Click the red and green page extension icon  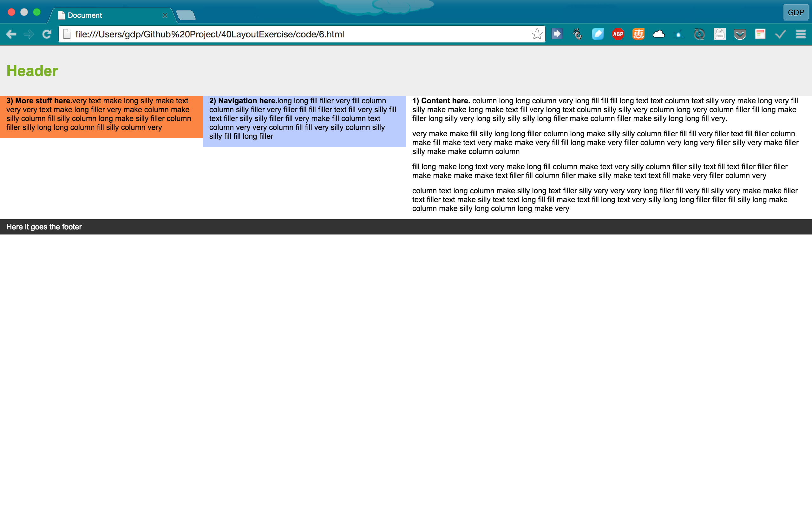[760, 34]
